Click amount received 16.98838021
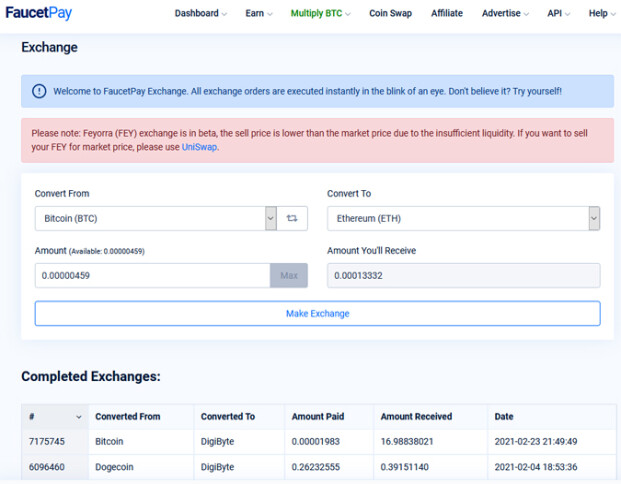 [x=407, y=442]
